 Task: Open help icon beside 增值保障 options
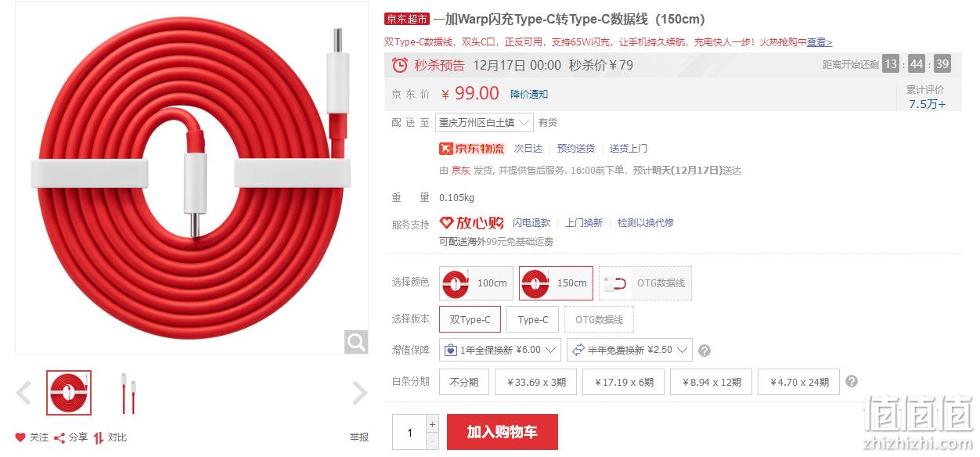click(x=704, y=351)
